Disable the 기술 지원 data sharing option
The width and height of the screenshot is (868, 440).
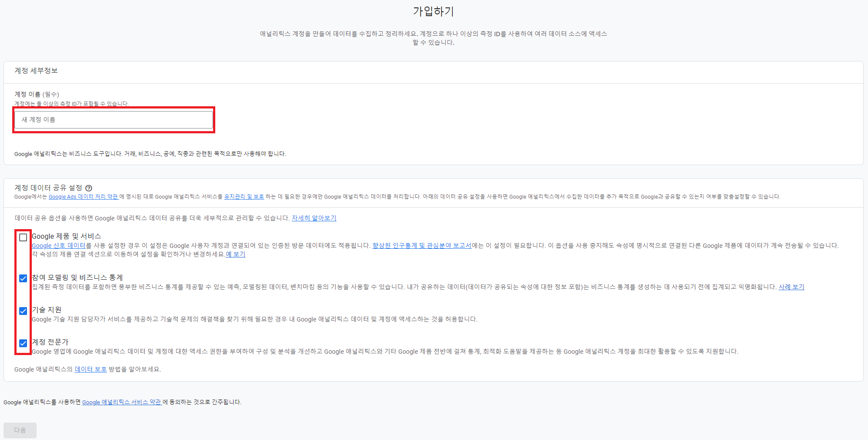[23, 310]
